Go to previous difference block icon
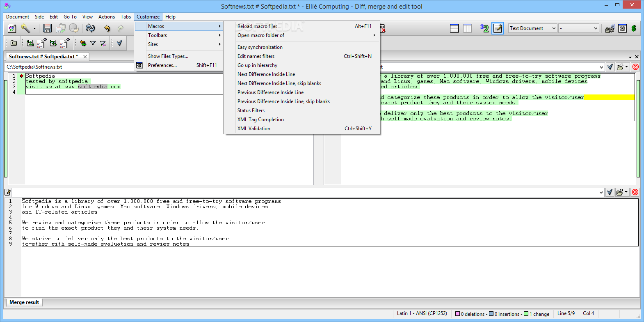 [x=30, y=43]
